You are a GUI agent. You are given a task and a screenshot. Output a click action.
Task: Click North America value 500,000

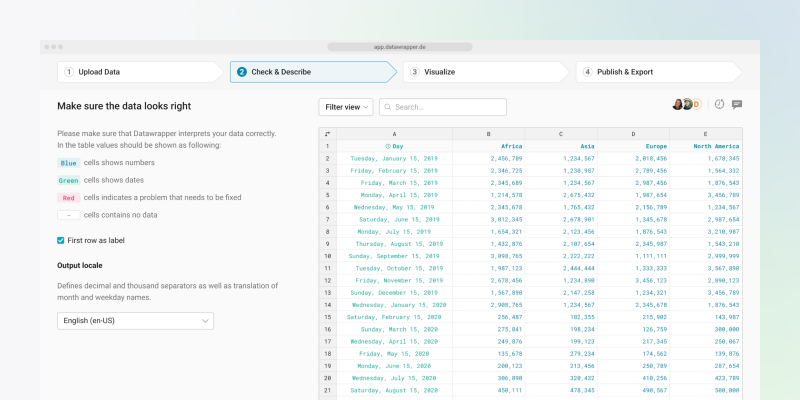coord(706,390)
